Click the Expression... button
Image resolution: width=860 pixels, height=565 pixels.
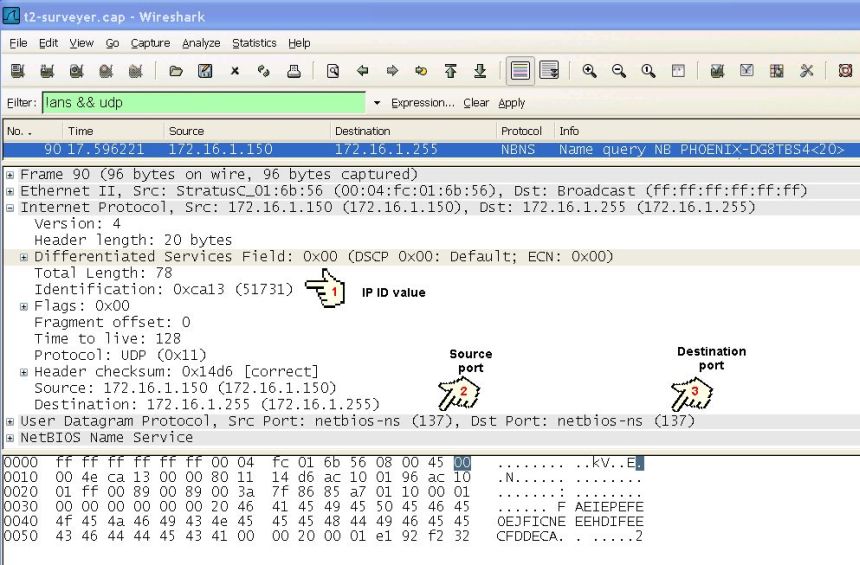click(x=423, y=103)
